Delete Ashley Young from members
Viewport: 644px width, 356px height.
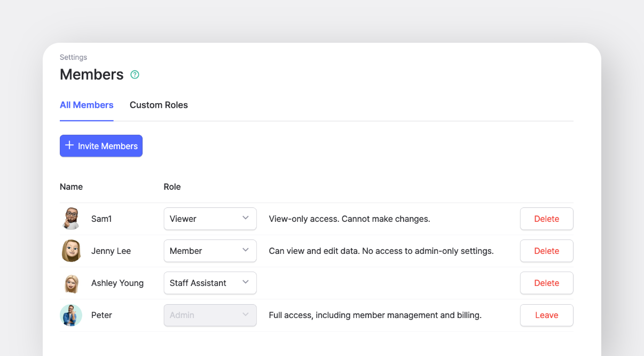[546, 283]
